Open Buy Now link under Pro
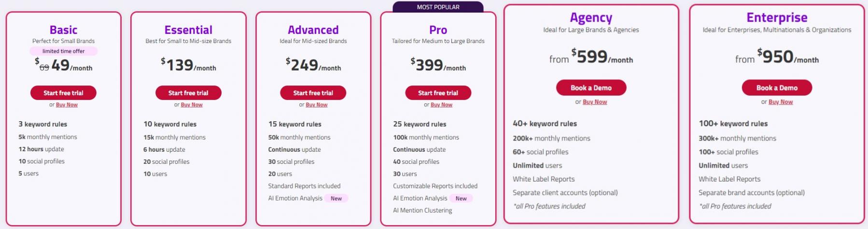Viewport: 868px width, 229px height. tap(441, 105)
